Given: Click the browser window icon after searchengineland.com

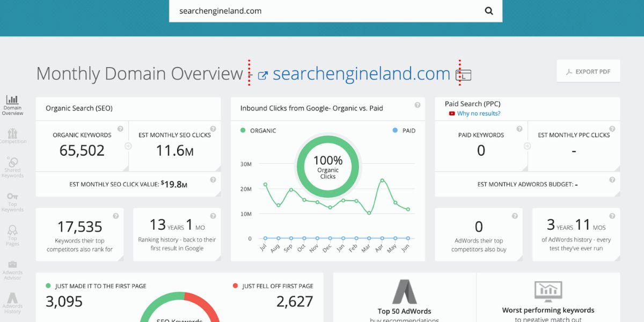Looking at the screenshot, I should [463, 75].
